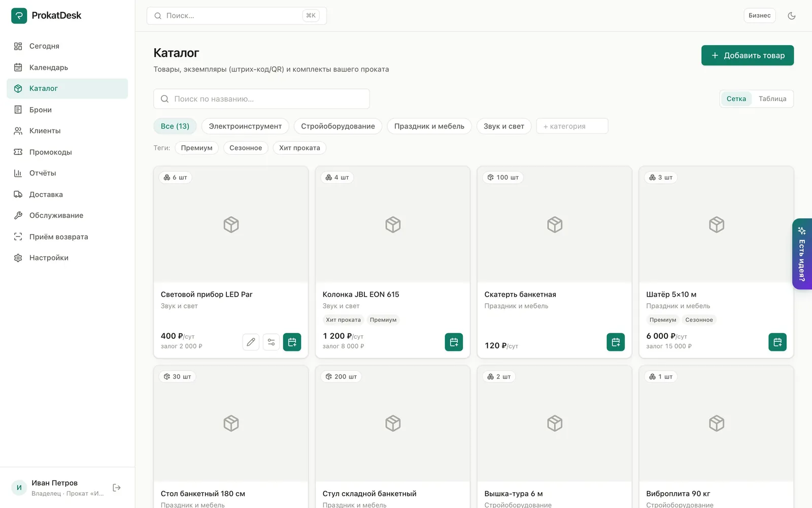Viewport: 812px width, 508px height.
Task: Open the Виброплита 90 кг card title
Action: click(x=678, y=494)
